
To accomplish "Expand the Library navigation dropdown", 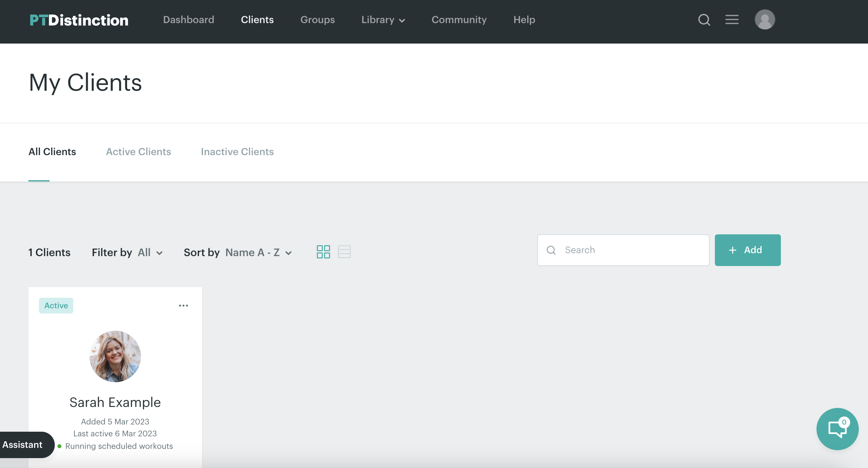I will pyautogui.click(x=383, y=20).
